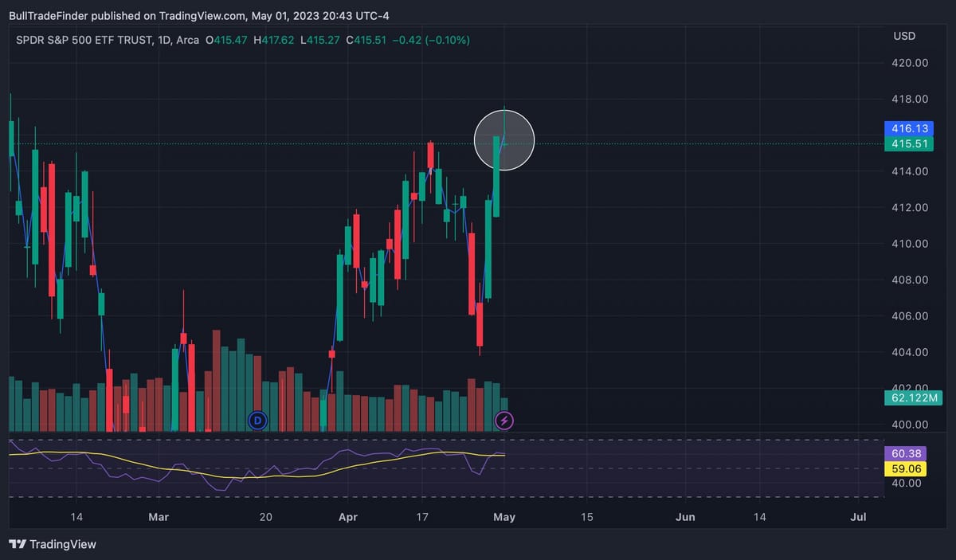Click the green 415.51 current price label
The height and width of the screenshot is (560, 956).
(x=908, y=143)
